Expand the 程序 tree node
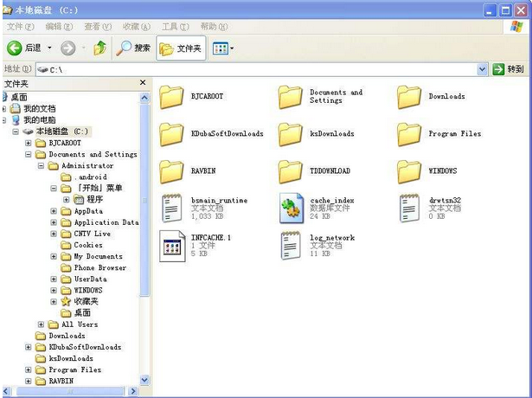This screenshot has height=398, width=532. [x=66, y=200]
